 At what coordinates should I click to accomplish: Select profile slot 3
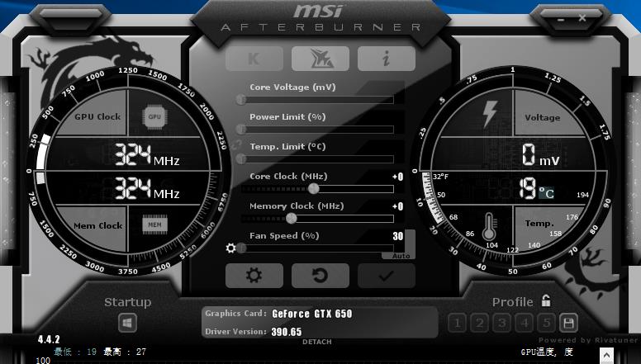502,323
